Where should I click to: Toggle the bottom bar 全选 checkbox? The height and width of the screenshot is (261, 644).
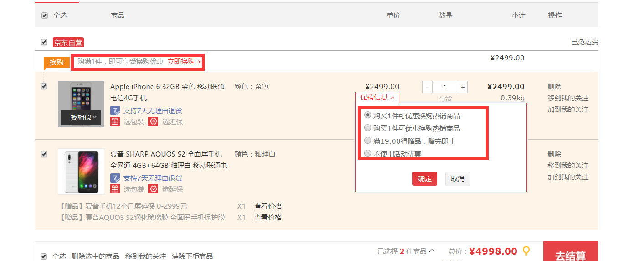[x=44, y=256]
